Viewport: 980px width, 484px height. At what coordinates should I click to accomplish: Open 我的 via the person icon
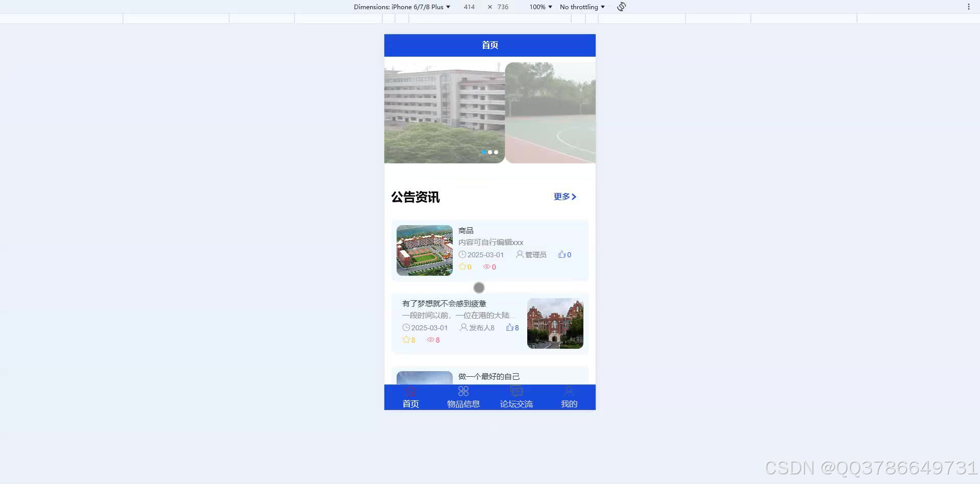569,391
